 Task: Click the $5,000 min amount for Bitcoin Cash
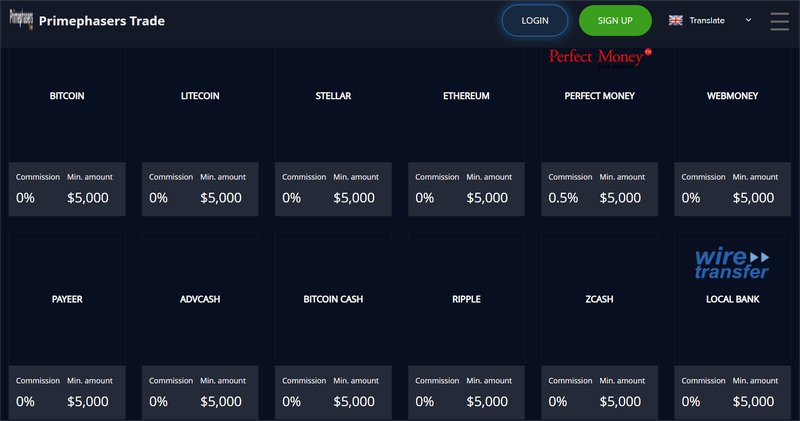354,402
